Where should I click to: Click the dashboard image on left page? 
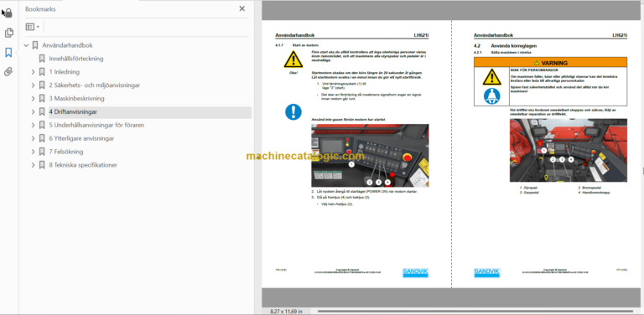pos(370,156)
